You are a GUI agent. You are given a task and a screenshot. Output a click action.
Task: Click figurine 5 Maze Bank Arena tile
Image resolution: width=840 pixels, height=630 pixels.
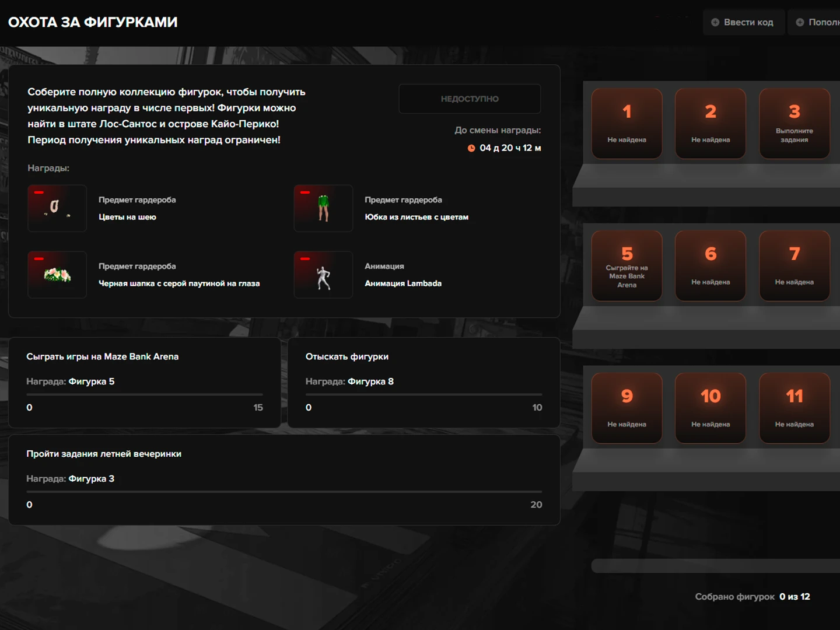[626, 266]
